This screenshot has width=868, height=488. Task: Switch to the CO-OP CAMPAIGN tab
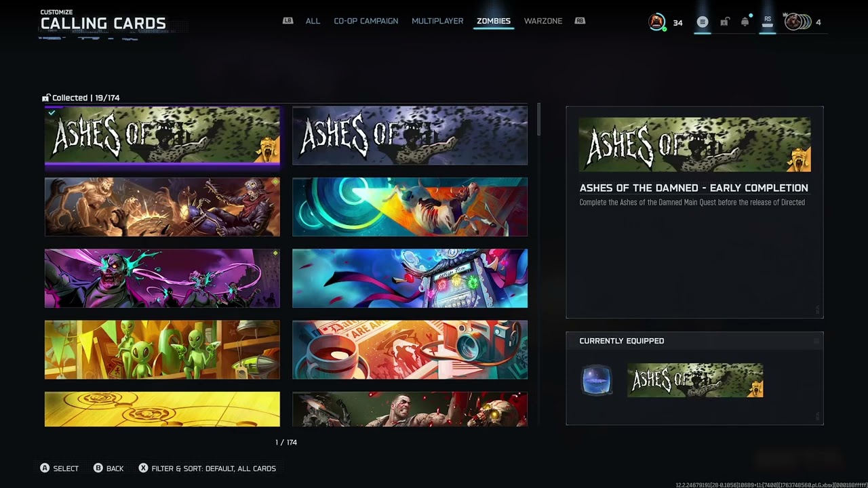[x=366, y=21]
